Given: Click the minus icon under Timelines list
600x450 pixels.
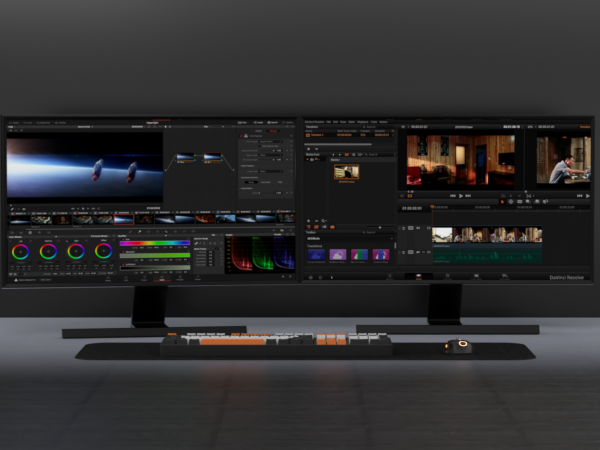Looking at the screenshot, I should 316,149.
